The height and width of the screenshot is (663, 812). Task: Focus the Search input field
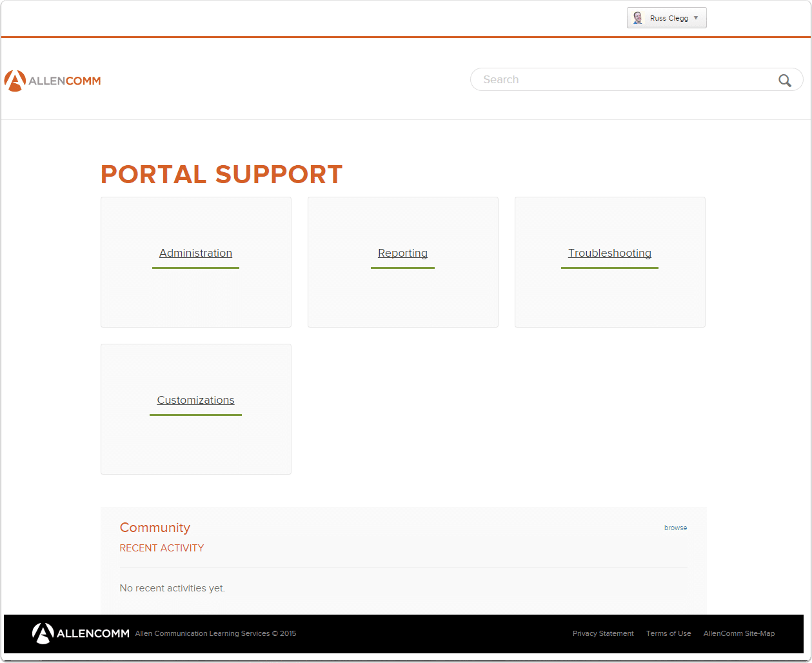pyautogui.click(x=637, y=79)
